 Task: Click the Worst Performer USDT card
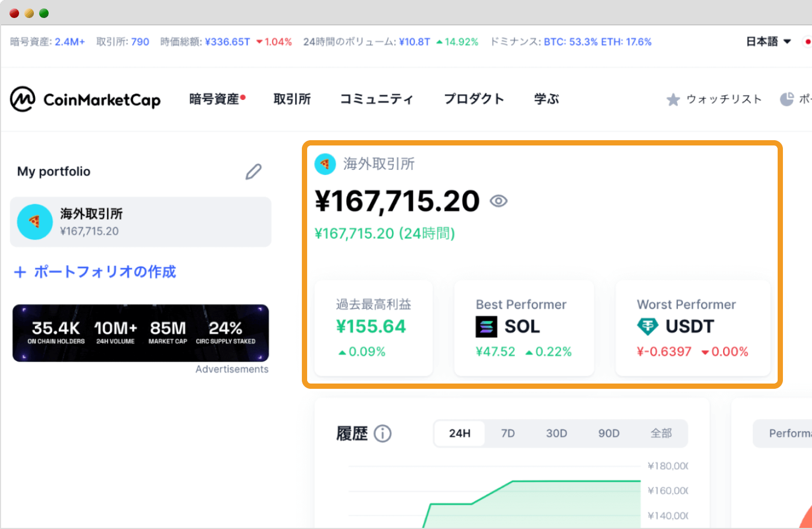[x=693, y=329]
